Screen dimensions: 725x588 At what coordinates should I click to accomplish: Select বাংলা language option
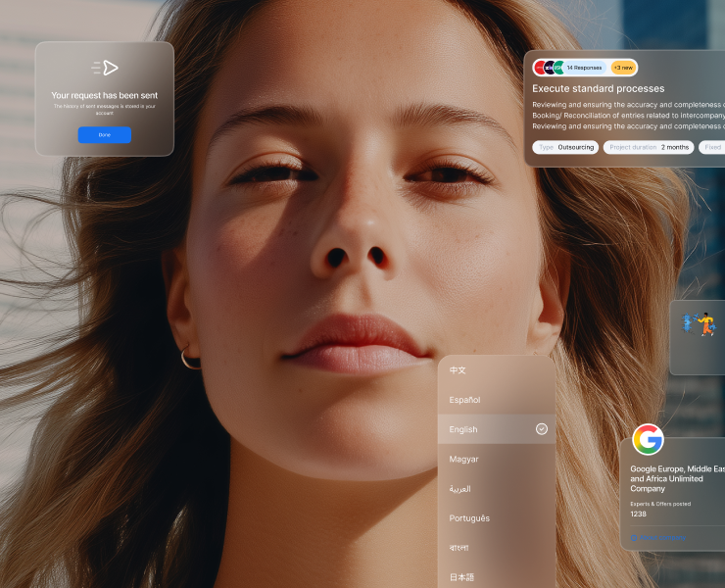pos(459,548)
